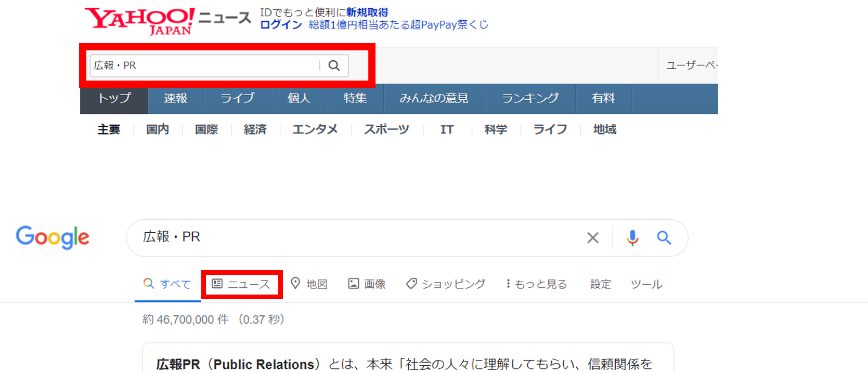Select the 主要 category
The height and width of the screenshot is (373, 868).
pos(109,129)
